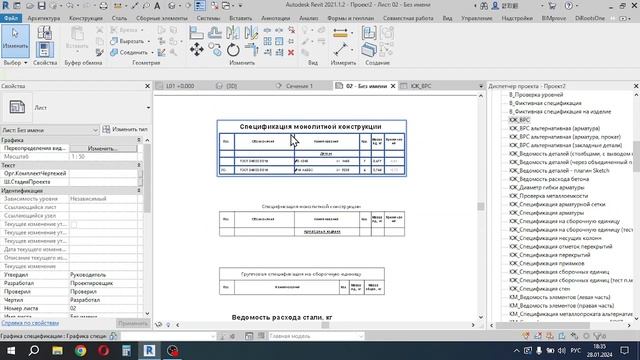Toggle Select Links icon in status bar
Viewport: 640px width, 360px height.
pos(526,336)
